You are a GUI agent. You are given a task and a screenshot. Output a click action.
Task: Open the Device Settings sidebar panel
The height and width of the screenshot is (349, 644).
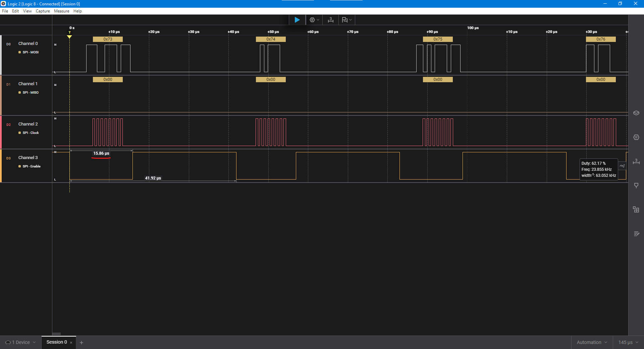click(x=636, y=113)
